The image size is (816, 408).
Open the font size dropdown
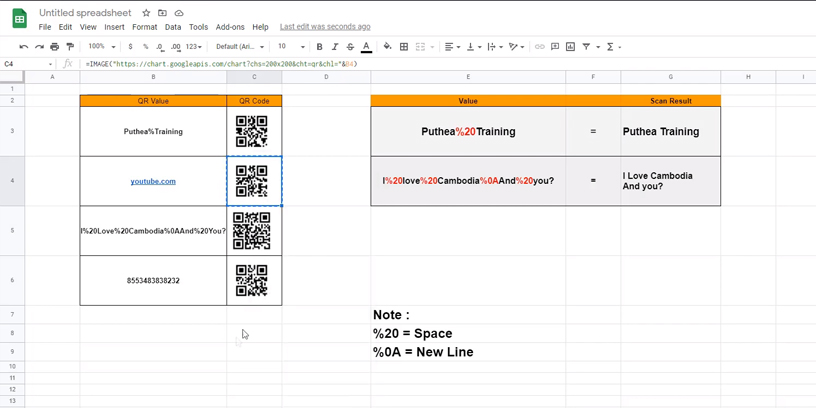tap(291, 47)
